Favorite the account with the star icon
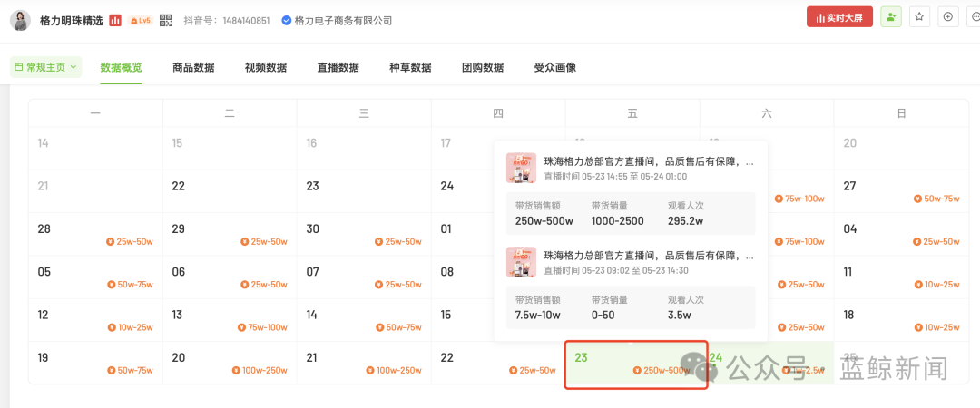This screenshot has height=408, width=980. click(919, 17)
